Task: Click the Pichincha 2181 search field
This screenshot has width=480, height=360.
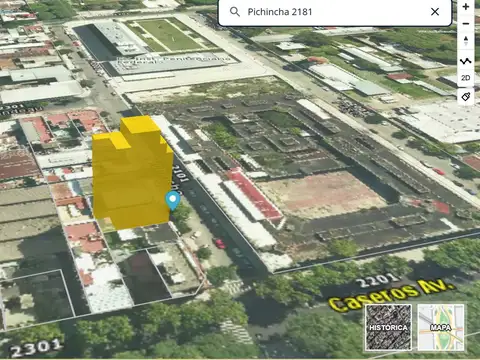Action: tap(335, 12)
